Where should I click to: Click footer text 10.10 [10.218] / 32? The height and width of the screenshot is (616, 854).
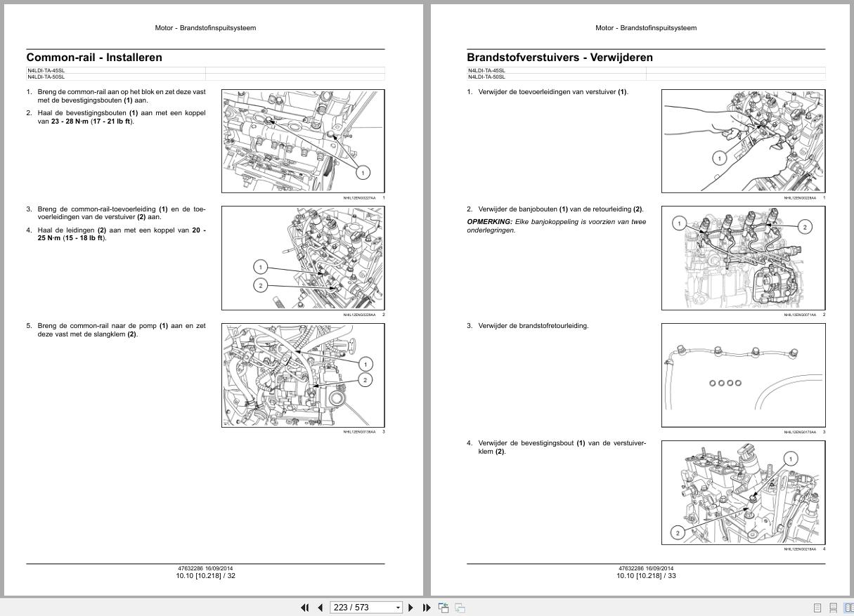[204, 575]
